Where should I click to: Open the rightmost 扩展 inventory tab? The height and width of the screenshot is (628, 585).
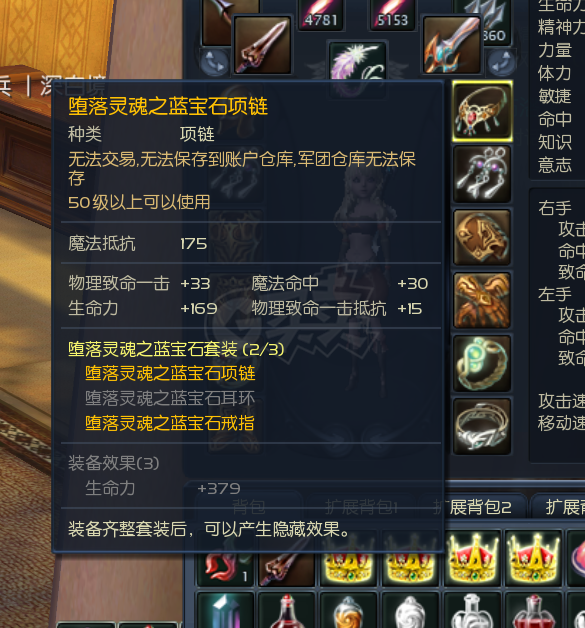561,507
